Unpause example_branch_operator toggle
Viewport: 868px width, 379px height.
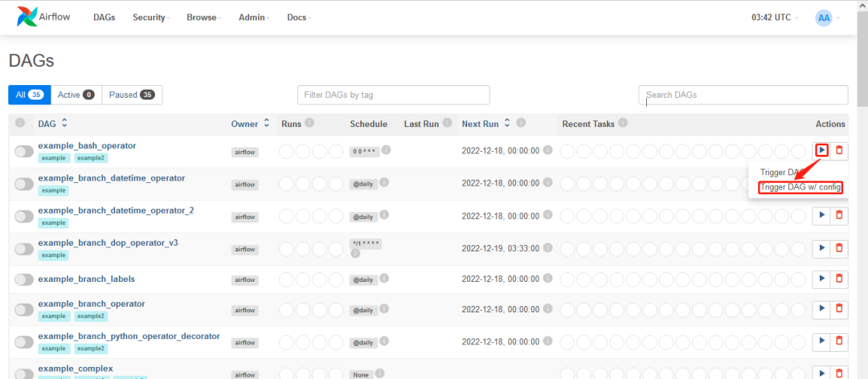24,310
